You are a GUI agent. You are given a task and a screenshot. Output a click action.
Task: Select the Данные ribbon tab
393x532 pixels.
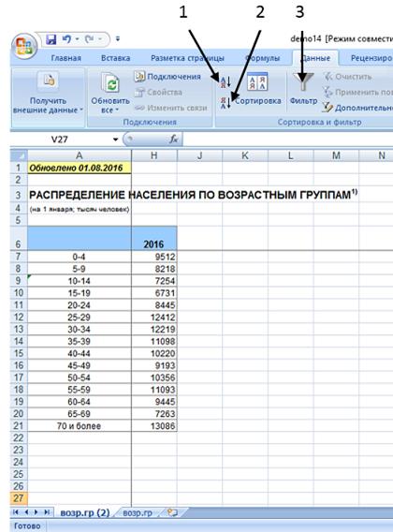(x=315, y=58)
